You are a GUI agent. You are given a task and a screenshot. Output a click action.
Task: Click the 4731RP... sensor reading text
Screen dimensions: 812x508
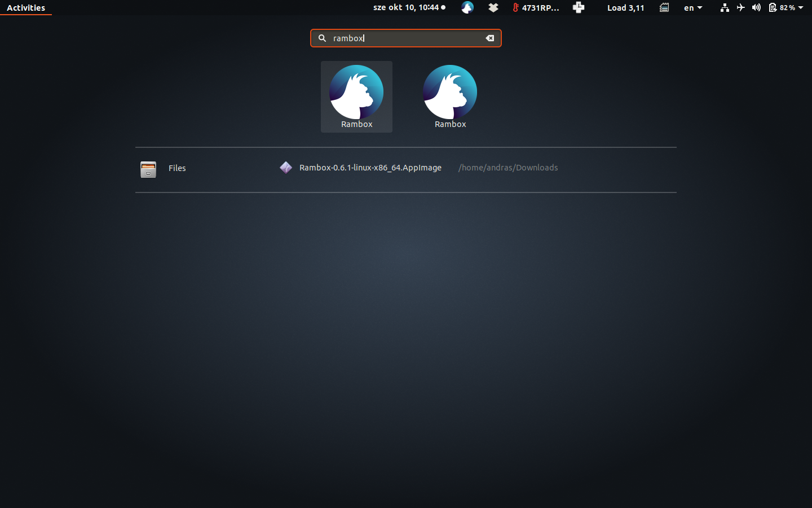[541, 8]
